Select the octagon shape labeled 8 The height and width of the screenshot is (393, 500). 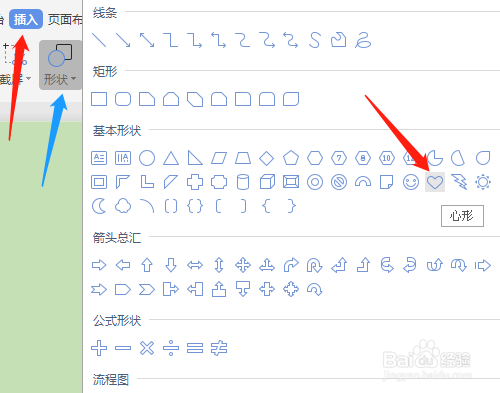(x=363, y=158)
